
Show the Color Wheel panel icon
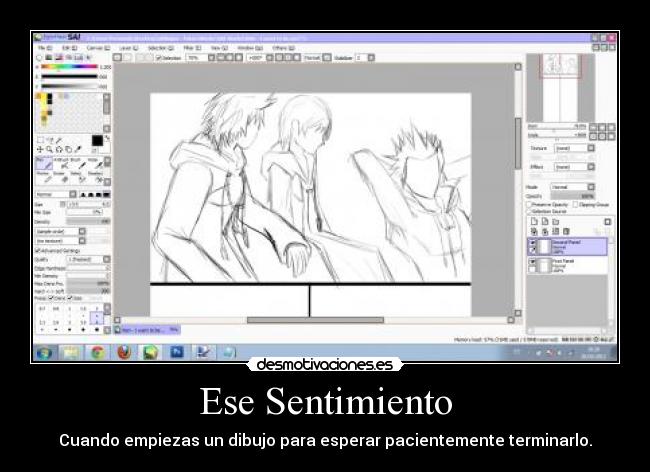pos(39,58)
